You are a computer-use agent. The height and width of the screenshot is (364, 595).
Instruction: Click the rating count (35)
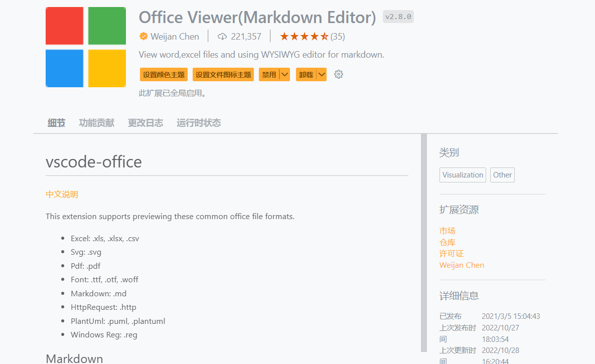[x=338, y=37]
